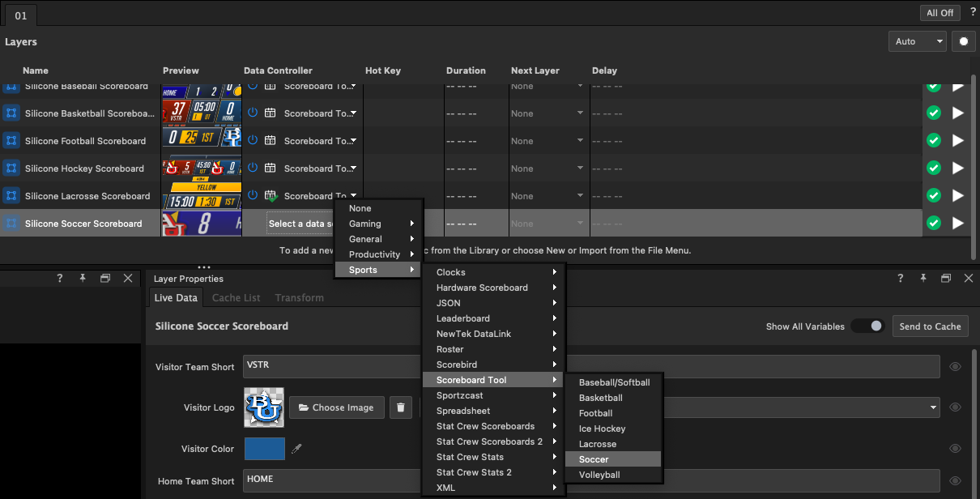
Task: Click the Visitor Logo thumbnail image
Action: (264, 407)
